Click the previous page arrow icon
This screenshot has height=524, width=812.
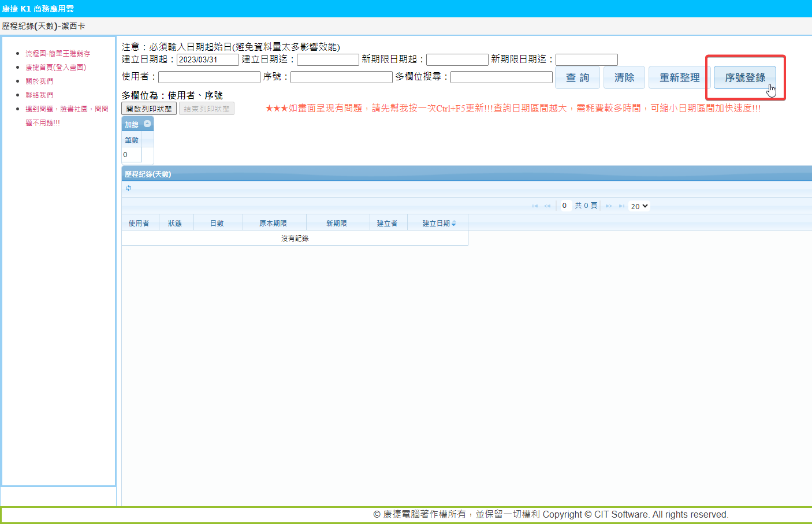(547, 206)
